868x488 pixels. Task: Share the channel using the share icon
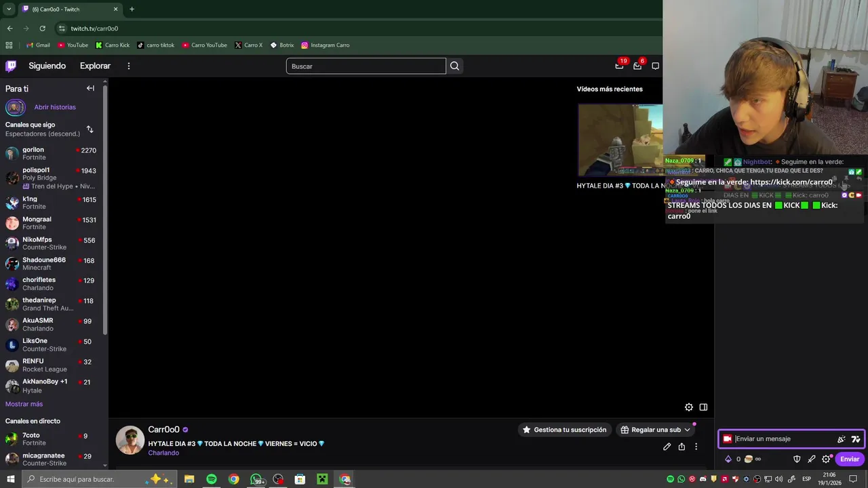click(x=682, y=447)
